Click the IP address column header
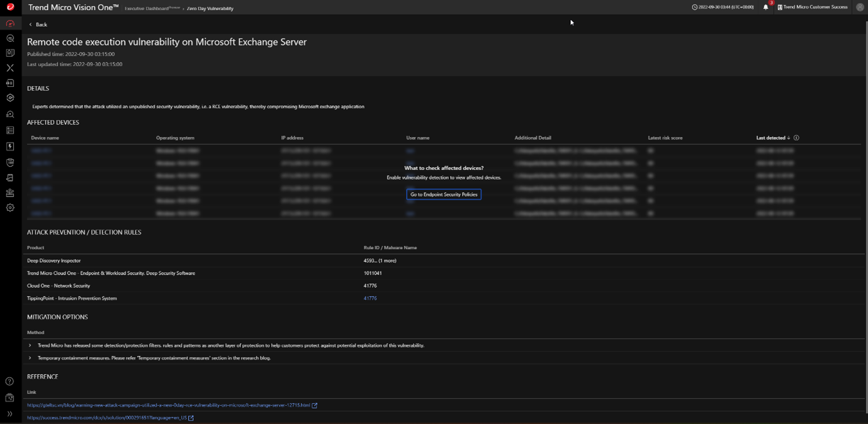 coord(292,138)
